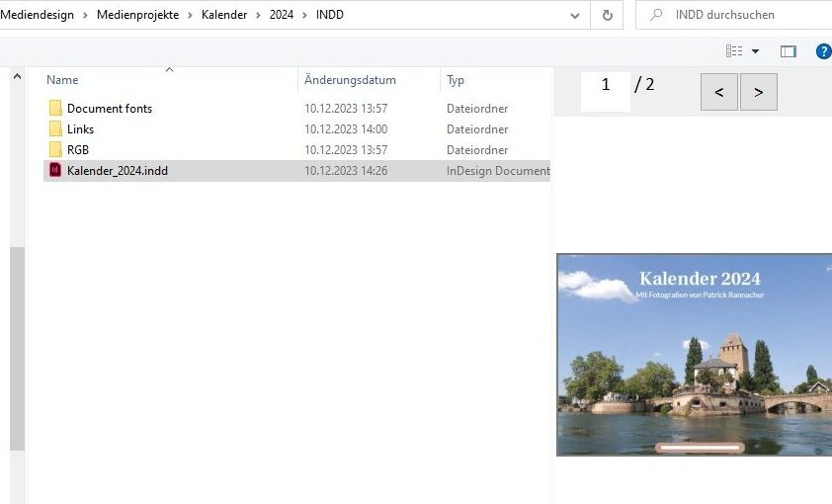The width and height of the screenshot is (832, 504).
Task: Open the view options dropdown arrow
Action: (x=756, y=51)
